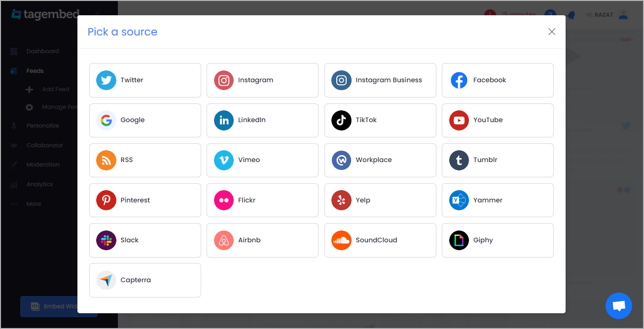Select the Pinterest logo icon

(x=106, y=200)
